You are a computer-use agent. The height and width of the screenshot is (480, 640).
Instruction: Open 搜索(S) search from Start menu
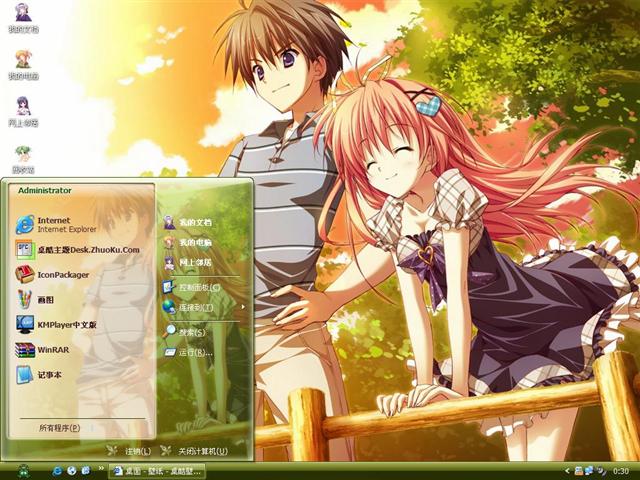click(x=184, y=332)
